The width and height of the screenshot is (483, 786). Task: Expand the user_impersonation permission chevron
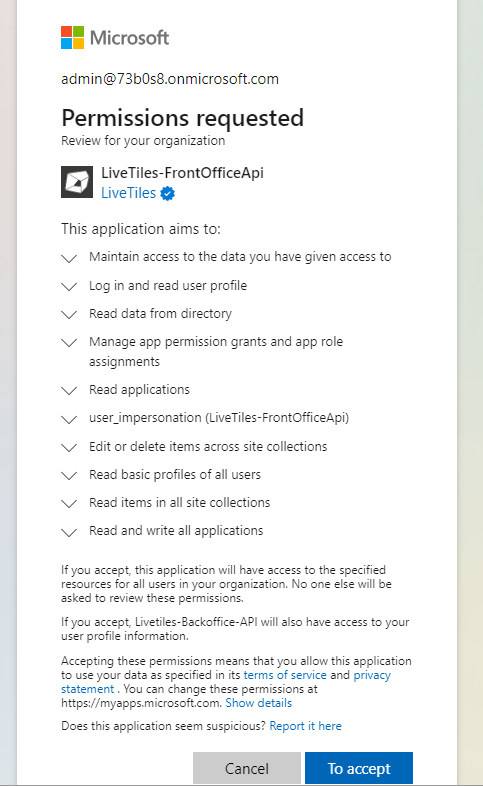click(69, 419)
